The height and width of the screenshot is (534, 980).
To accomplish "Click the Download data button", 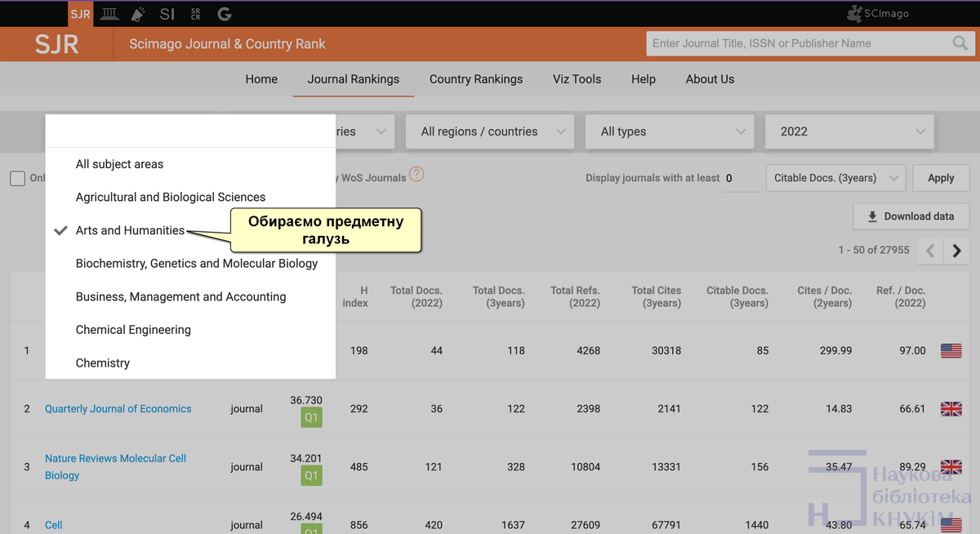I will [x=911, y=216].
